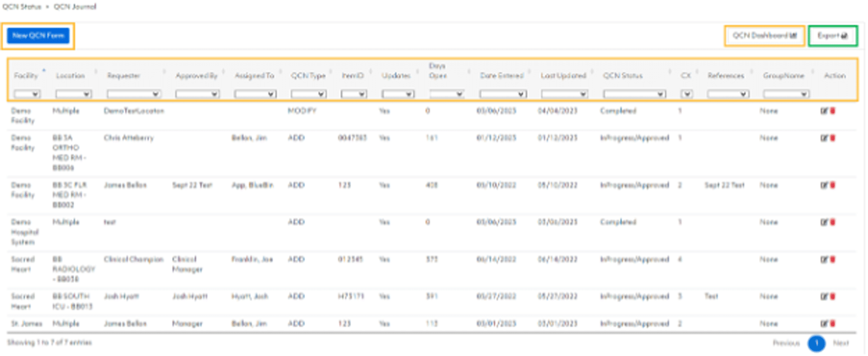Open the QCN Status filter dropdown
This screenshot has height=356, width=868.
tap(635, 94)
